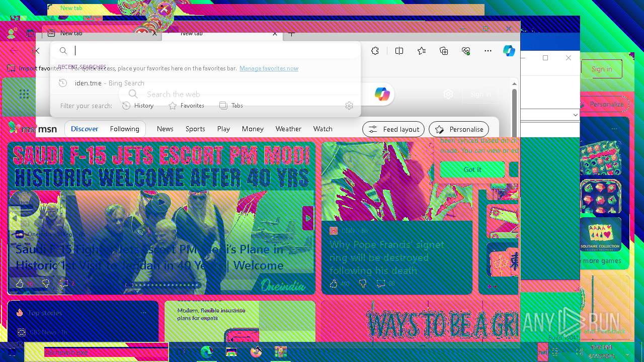
Task: Stop loading with the X icon
Action: [x=36, y=51]
